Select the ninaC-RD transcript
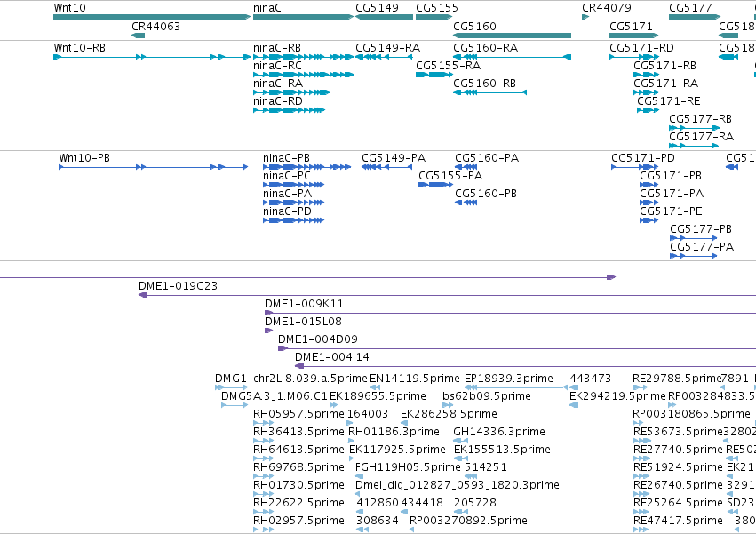Image resolution: width=756 pixels, height=534 pixels. pyautogui.click(x=290, y=110)
